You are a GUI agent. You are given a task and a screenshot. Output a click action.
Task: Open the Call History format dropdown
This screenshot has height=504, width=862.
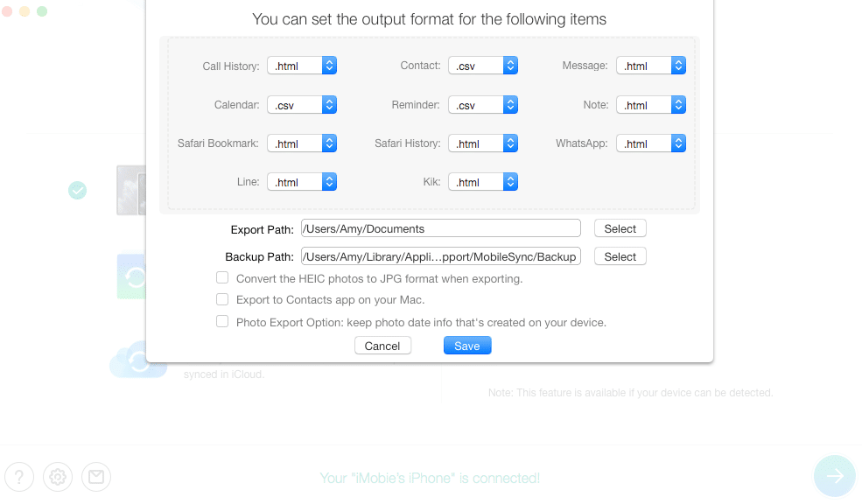click(302, 66)
